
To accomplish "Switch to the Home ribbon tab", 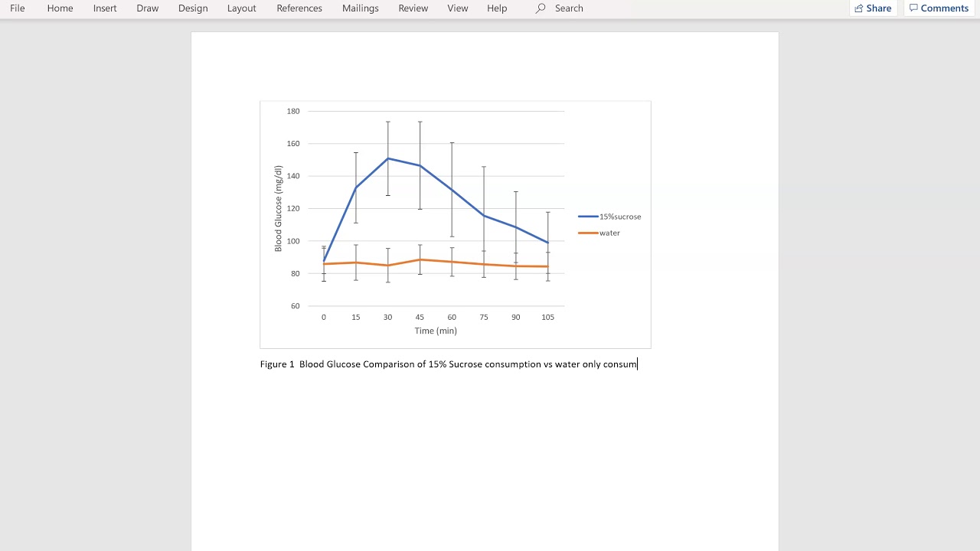I will [60, 8].
